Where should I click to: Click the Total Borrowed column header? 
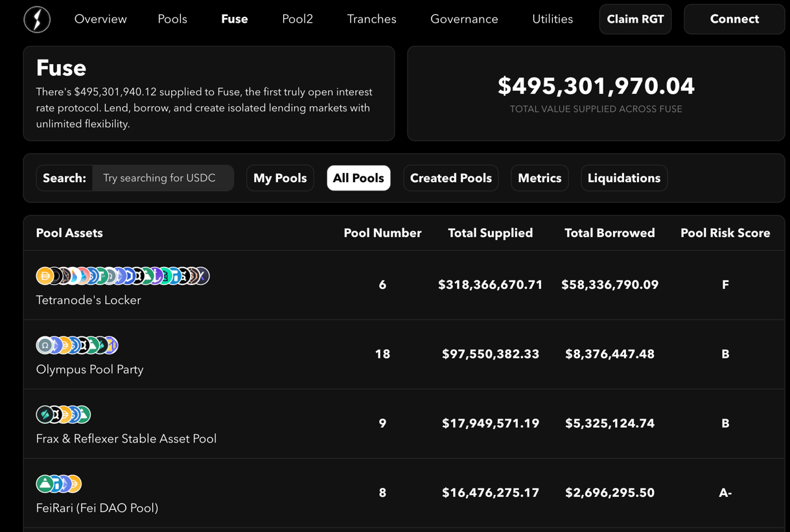point(610,233)
